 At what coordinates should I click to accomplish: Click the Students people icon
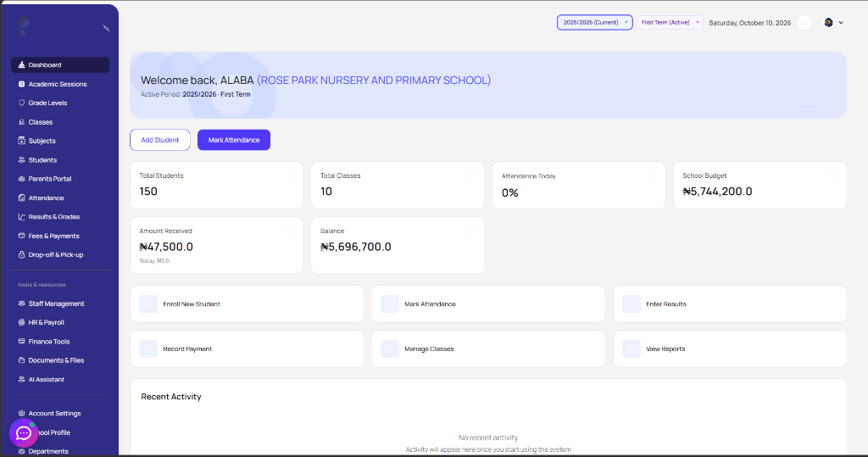[x=21, y=160]
